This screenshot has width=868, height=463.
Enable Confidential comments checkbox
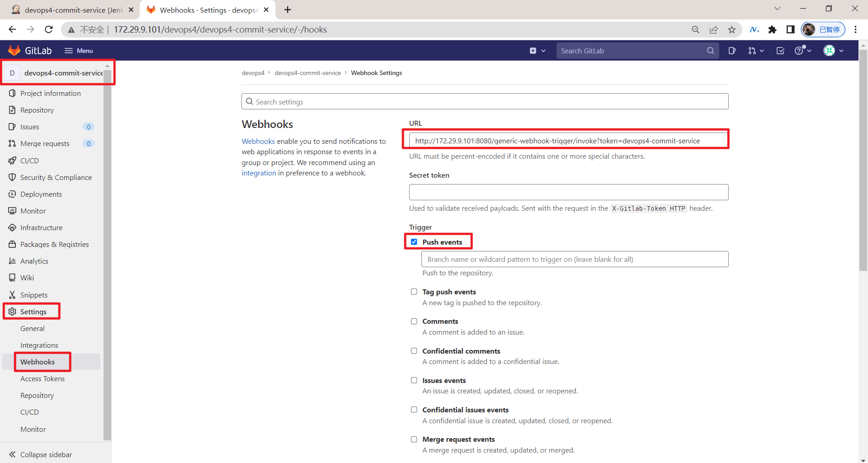point(414,351)
